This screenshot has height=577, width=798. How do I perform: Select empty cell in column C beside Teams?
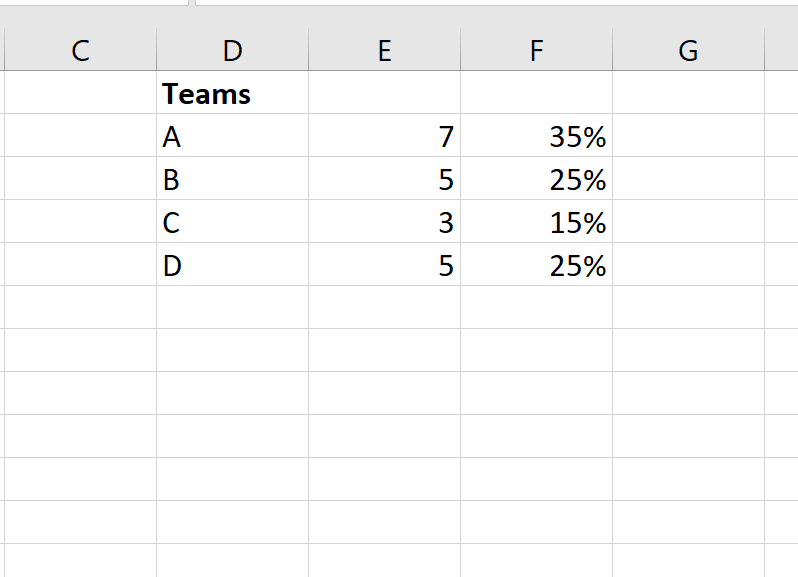coord(80,93)
